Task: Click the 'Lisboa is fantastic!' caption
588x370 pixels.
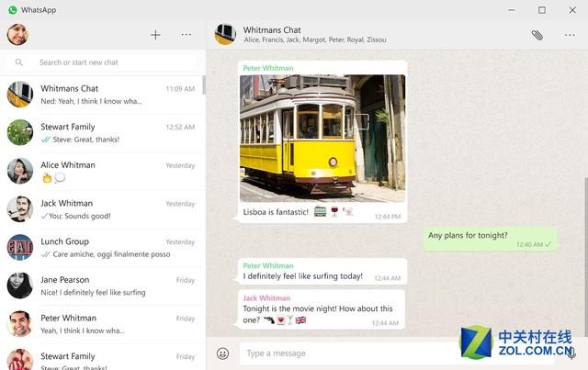Action: coord(276,212)
